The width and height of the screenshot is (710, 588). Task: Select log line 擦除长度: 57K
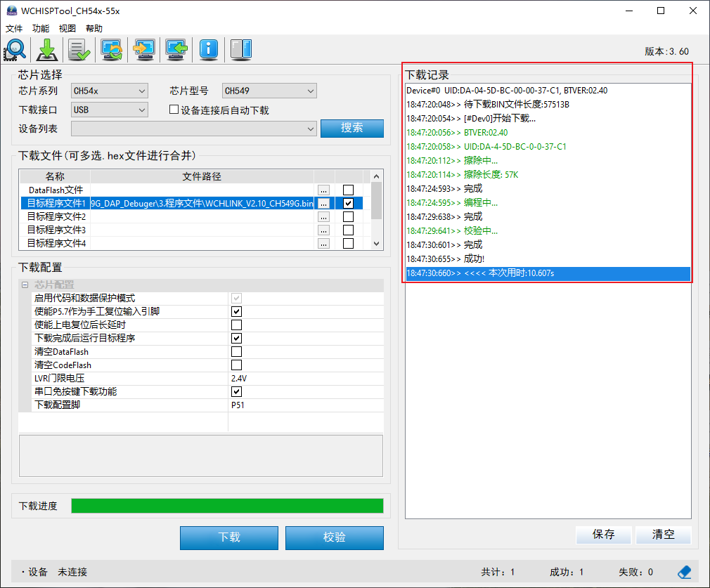548,175
